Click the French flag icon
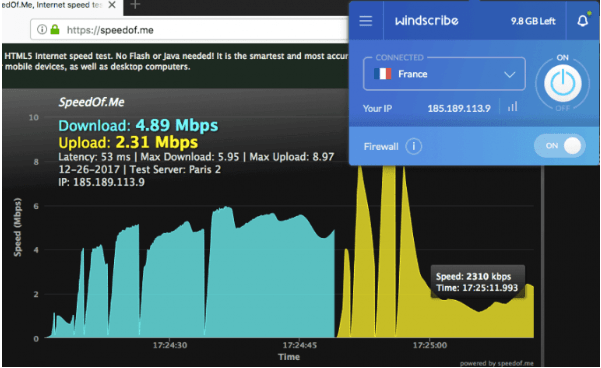 coord(383,74)
